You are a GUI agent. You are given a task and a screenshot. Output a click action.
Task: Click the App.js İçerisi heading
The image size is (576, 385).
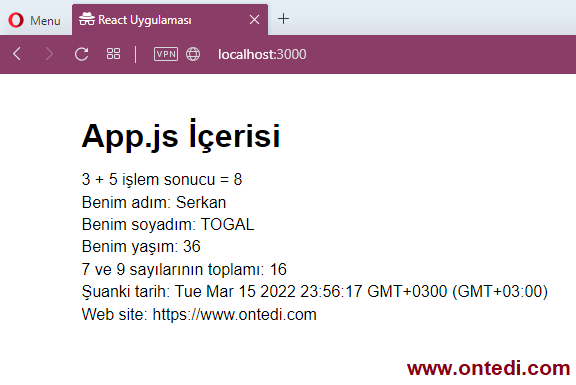point(181,135)
